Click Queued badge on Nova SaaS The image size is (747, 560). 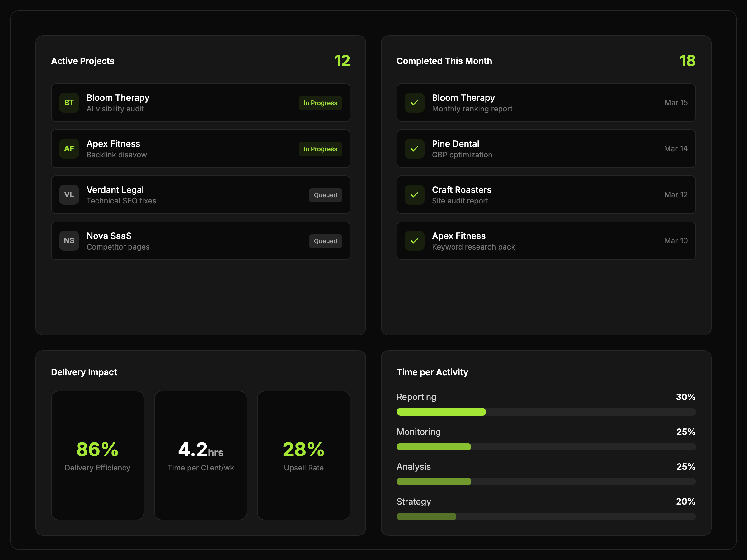[325, 241]
